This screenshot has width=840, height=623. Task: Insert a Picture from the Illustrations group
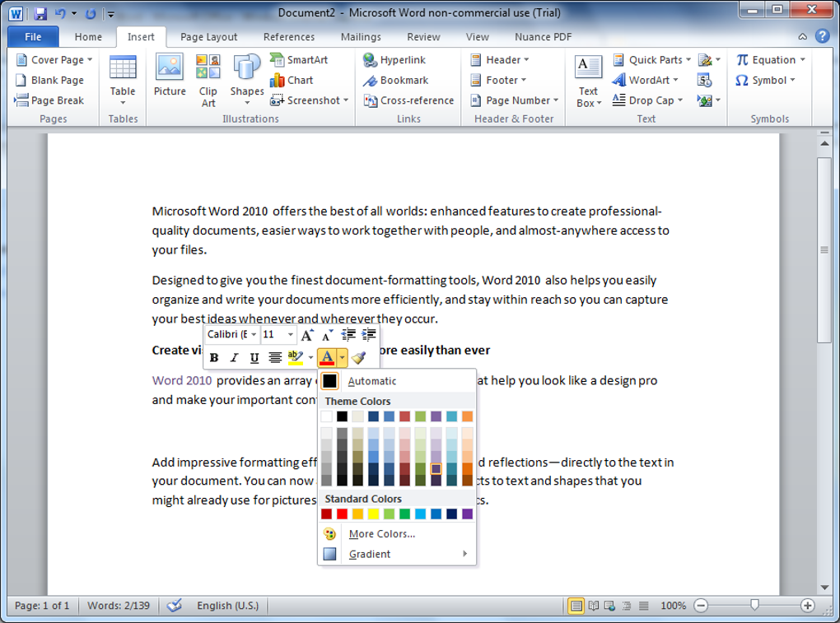click(x=170, y=76)
